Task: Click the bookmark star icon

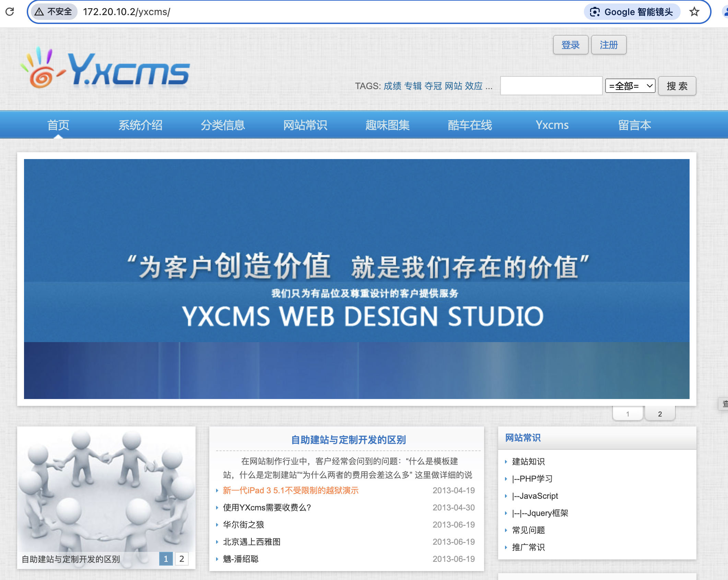Action: click(x=694, y=12)
